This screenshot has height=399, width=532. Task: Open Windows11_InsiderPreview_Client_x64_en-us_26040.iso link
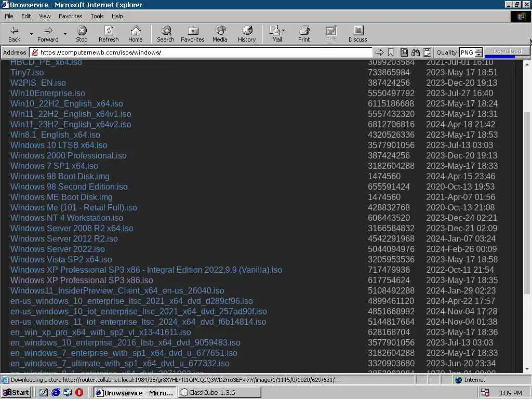tap(117, 290)
